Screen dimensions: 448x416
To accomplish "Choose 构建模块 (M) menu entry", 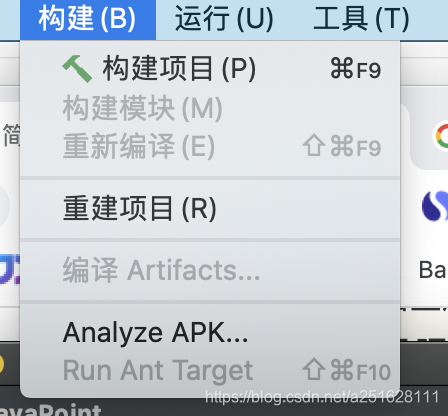I will (x=210, y=108).
